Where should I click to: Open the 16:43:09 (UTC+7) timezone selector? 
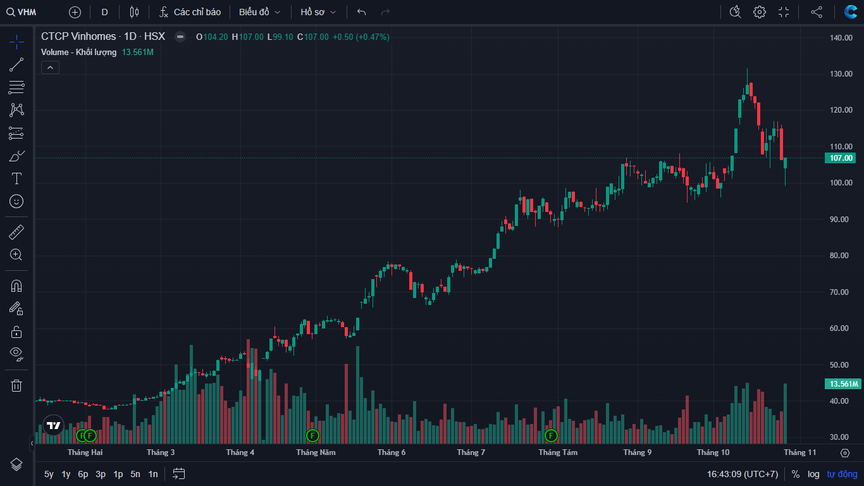point(743,474)
